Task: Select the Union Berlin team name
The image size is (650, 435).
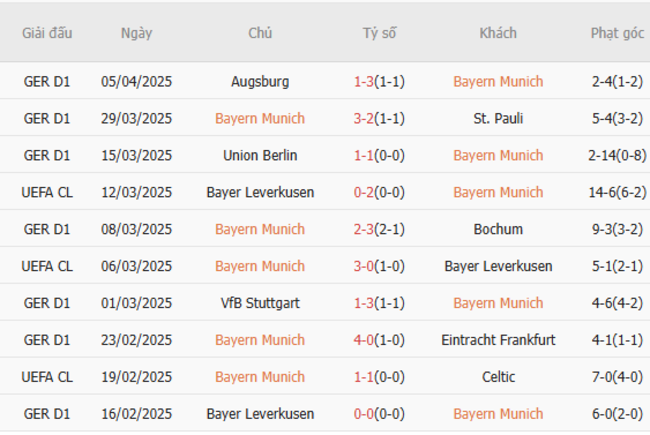Action: [x=260, y=155]
